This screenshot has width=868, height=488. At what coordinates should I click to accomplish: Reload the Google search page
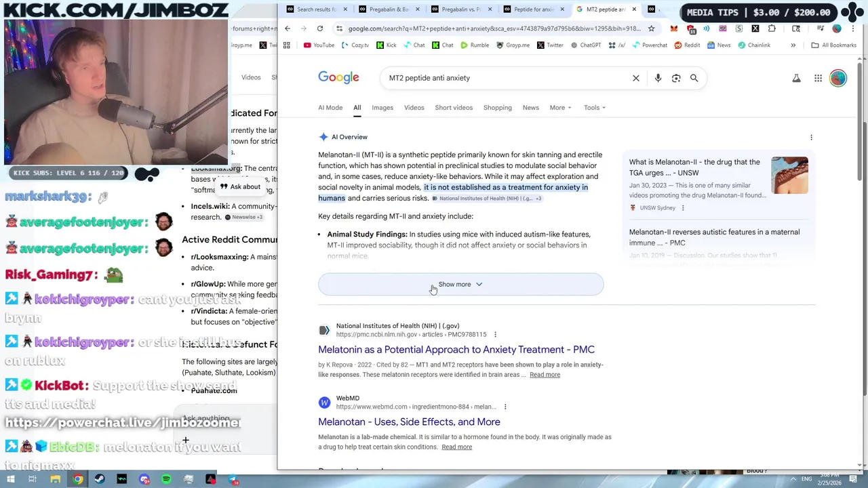tap(320, 28)
